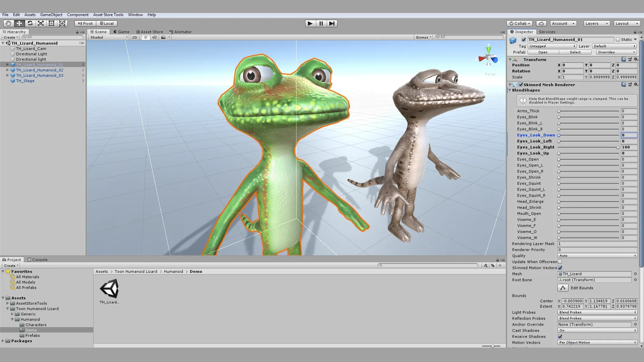Collapse the BlendShapes section

[510, 90]
